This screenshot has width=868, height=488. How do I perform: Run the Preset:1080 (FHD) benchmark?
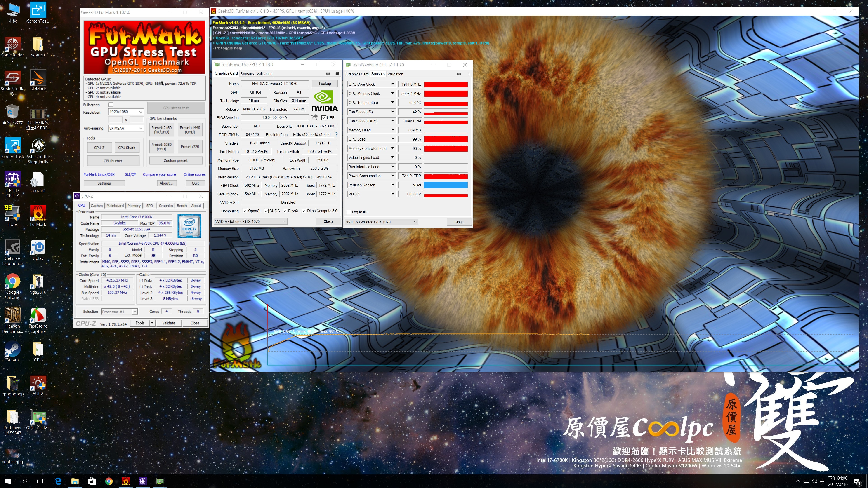[161, 146]
